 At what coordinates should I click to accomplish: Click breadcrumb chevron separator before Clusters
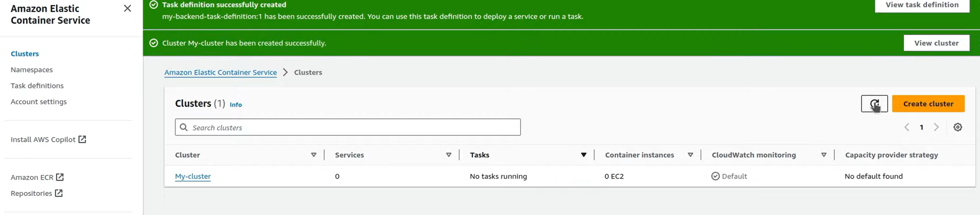tap(285, 72)
